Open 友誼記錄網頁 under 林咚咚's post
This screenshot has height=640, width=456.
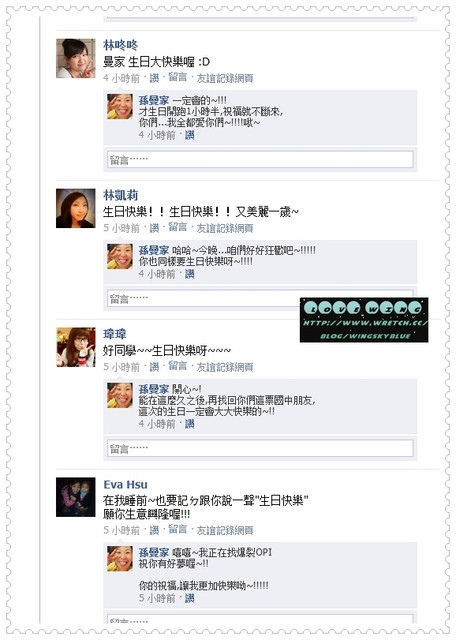[x=225, y=78]
